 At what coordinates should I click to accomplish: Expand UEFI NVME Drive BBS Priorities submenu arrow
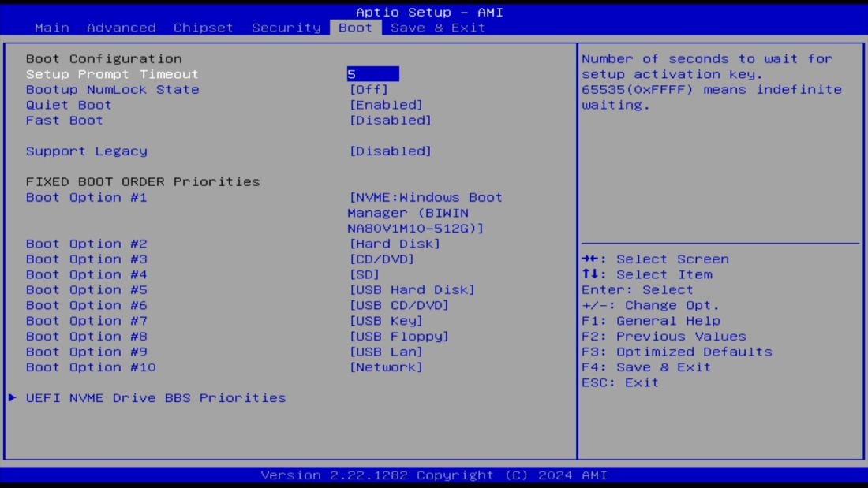[x=12, y=398]
